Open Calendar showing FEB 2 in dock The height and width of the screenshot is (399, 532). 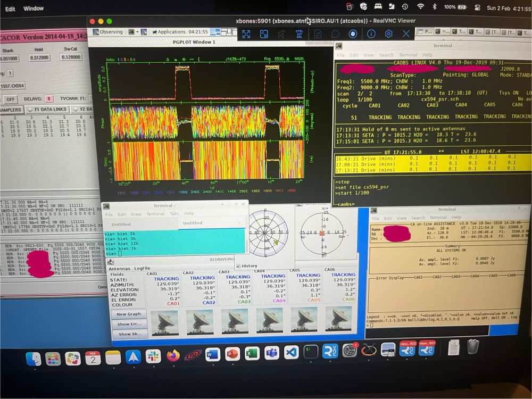(x=93, y=358)
